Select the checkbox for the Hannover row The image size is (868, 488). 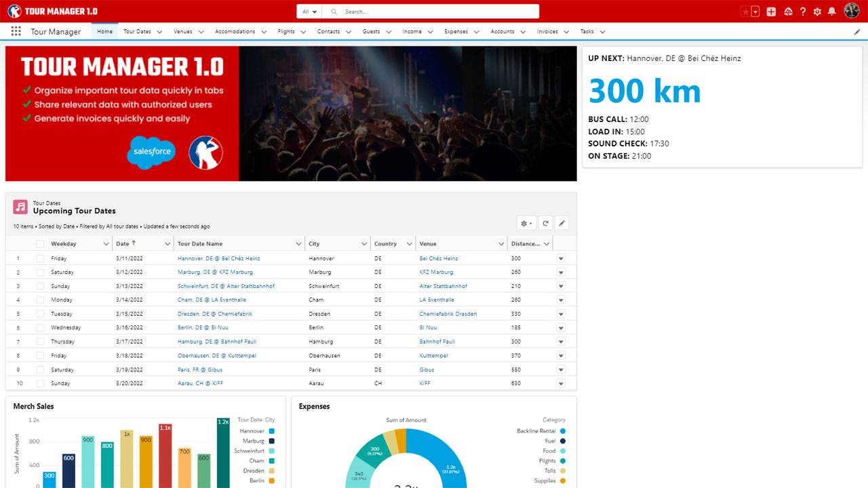pyautogui.click(x=40, y=258)
